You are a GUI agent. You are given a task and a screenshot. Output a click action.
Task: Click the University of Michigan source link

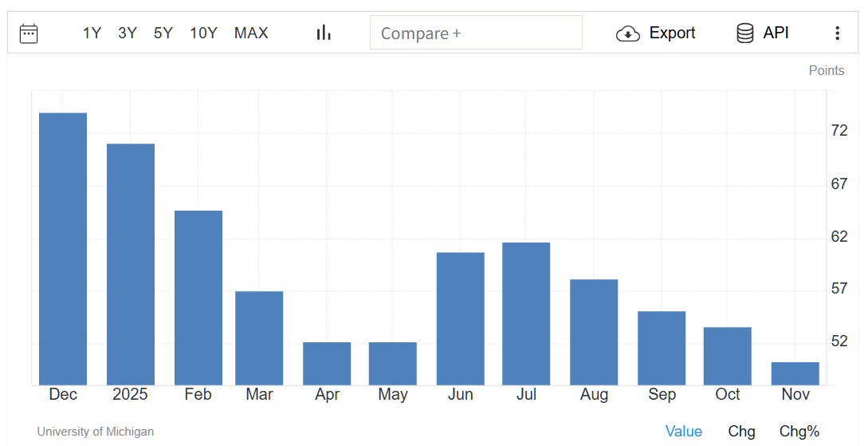[x=95, y=432]
